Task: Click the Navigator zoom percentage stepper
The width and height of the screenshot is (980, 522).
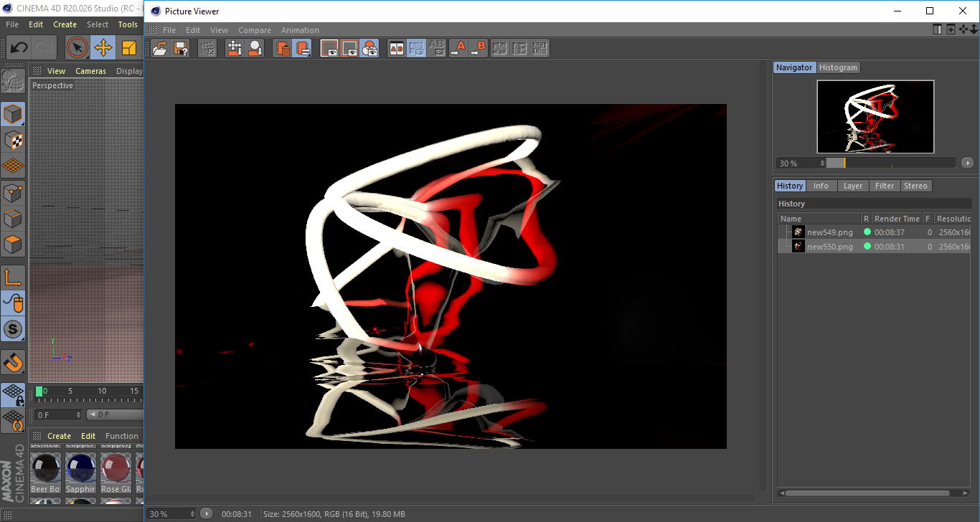Action: [822, 163]
